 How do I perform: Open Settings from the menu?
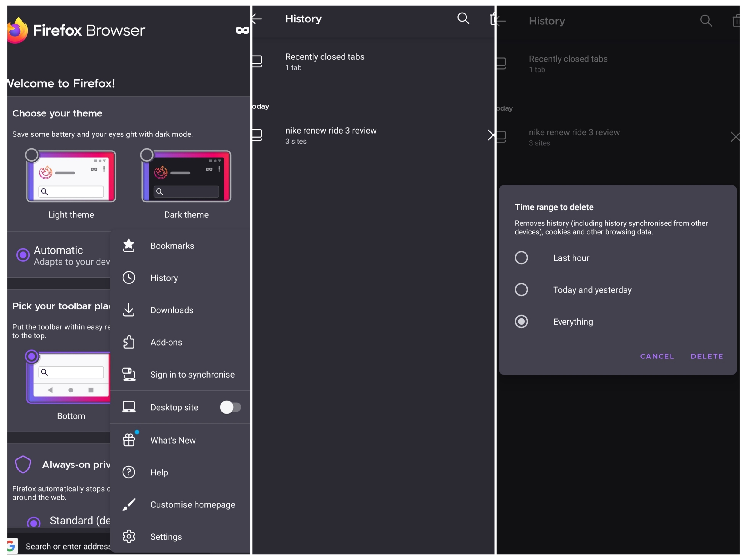[x=180, y=537]
